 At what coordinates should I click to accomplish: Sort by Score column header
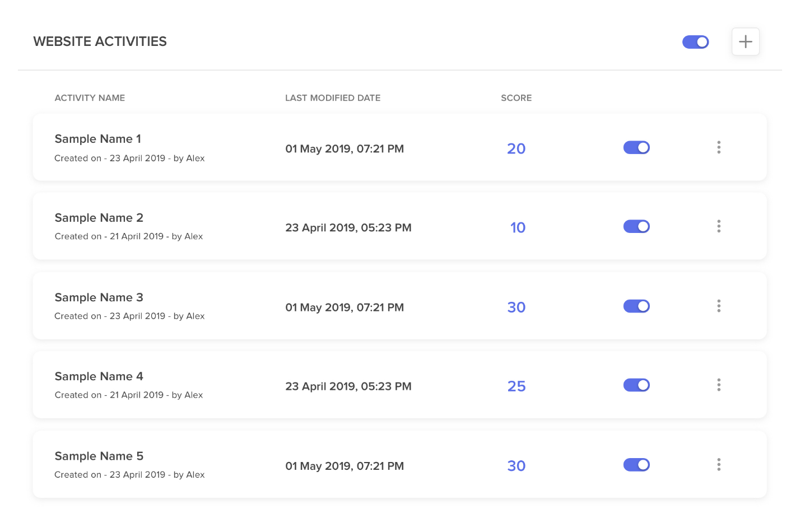516,98
